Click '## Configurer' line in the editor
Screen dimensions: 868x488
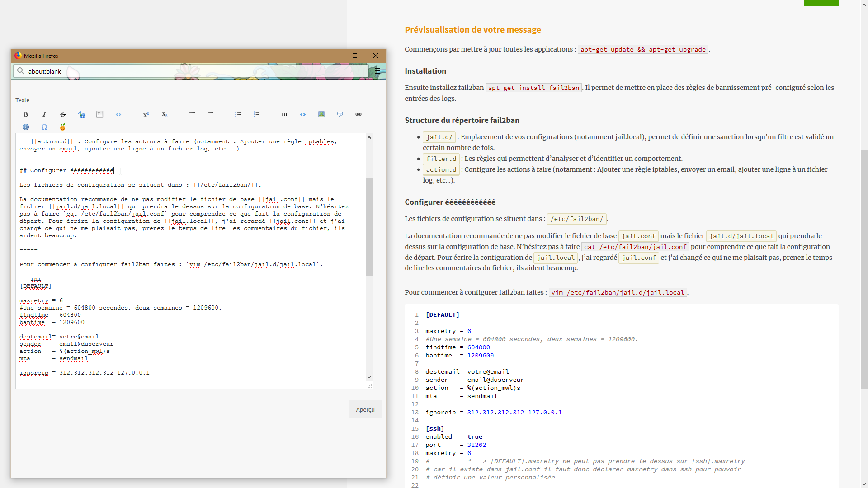67,170
